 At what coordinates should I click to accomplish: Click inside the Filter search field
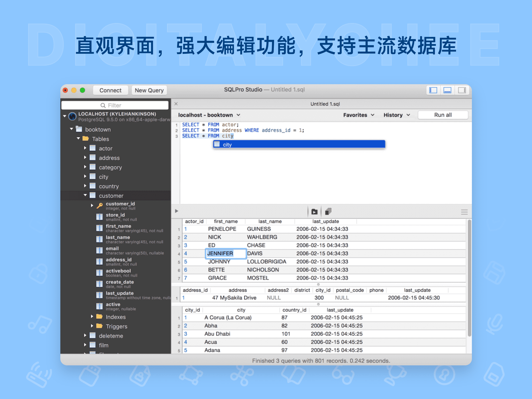pos(115,105)
